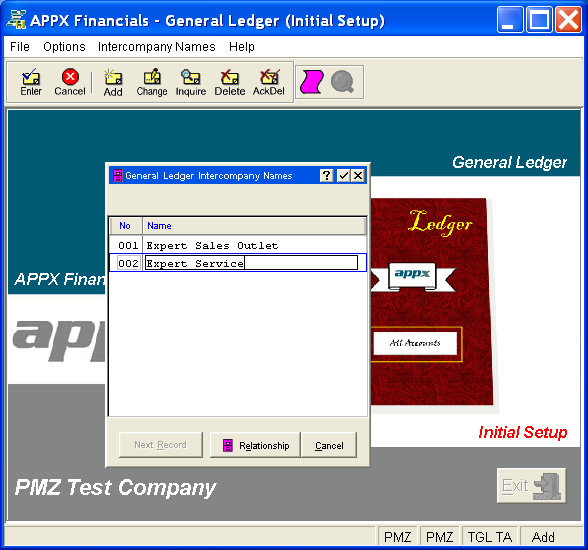Click the Exit button with door icon

tap(531, 485)
